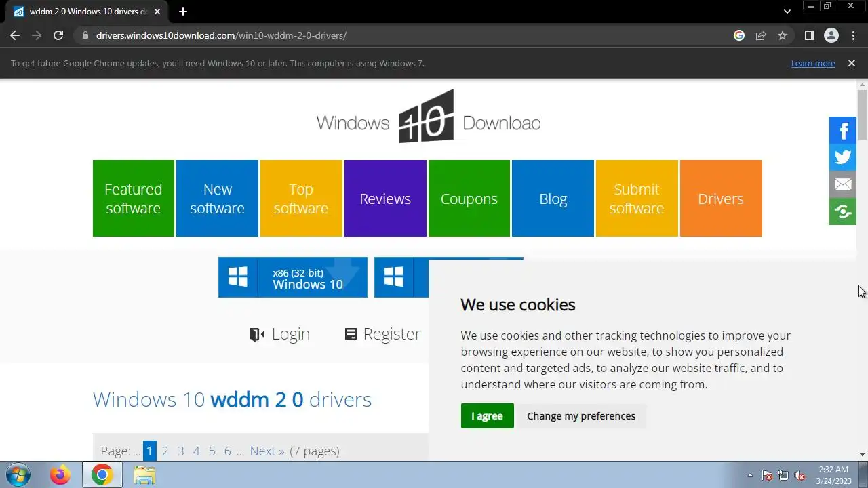Open File Explorer from the taskbar

(x=144, y=475)
